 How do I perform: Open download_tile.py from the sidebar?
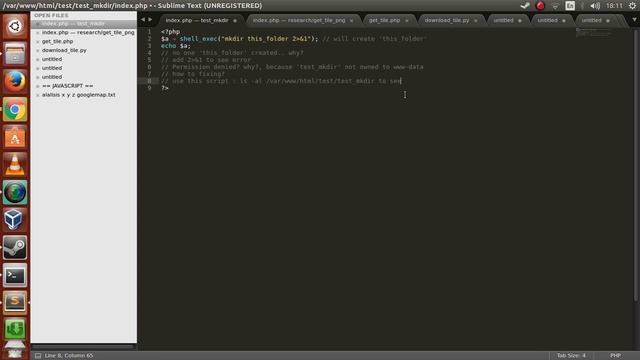coord(84,50)
